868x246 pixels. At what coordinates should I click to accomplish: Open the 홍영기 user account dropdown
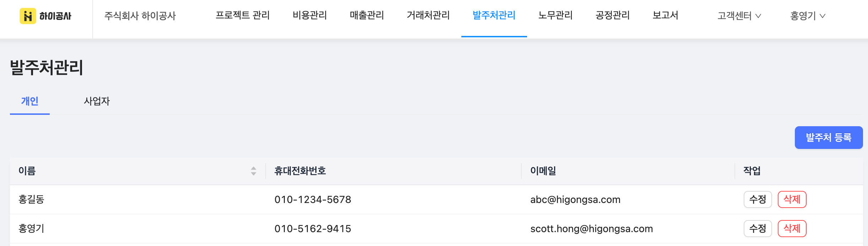point(808,16)
